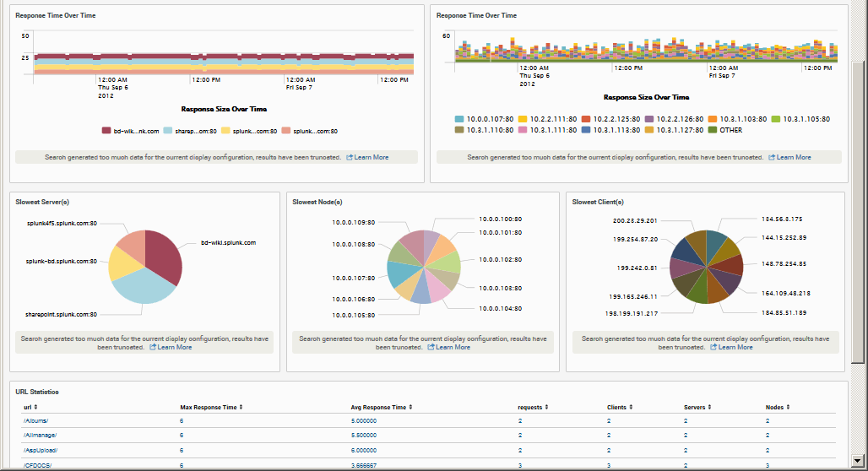
Task: Click 164.109.48.218 client pie label
Action: 785,294
